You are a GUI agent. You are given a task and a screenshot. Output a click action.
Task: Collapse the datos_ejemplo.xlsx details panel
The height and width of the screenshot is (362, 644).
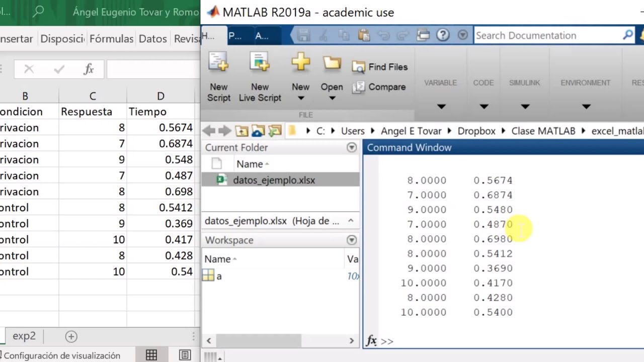[351, 221]
